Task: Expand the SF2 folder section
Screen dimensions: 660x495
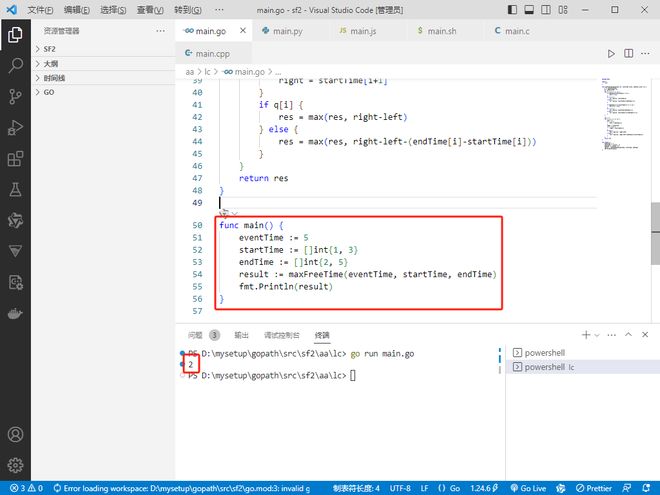Action: coord(50,48)
